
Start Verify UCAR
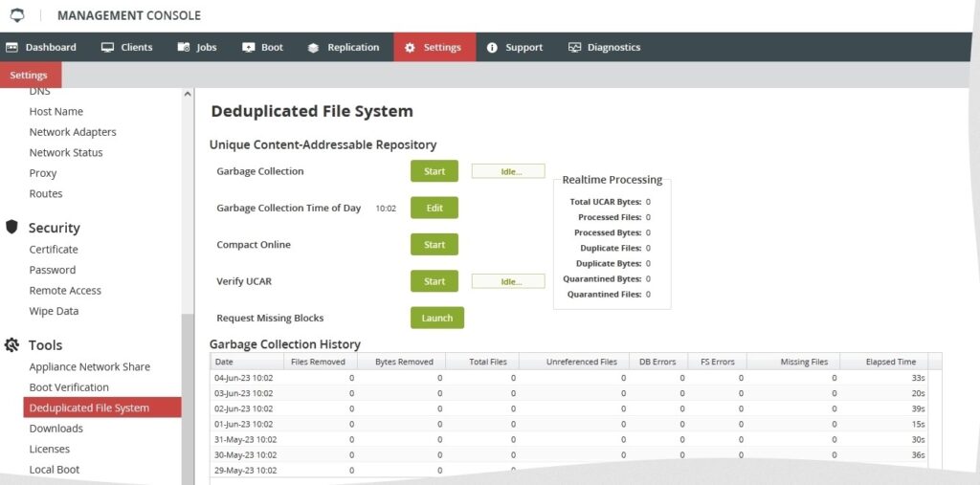(434, 281)
